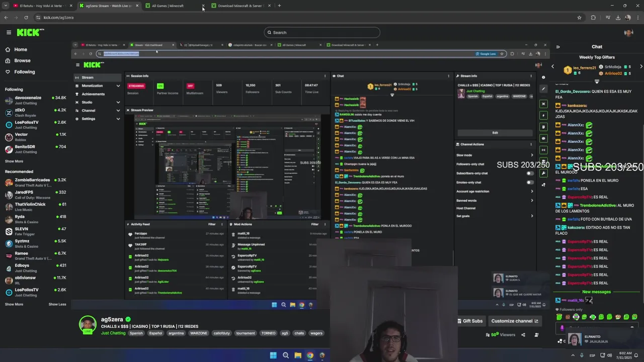Image resolution: width=644 pixels, height=362 pixels.
Task: Open Chrome extensions puzzle icon
Action: tap(593, 18)
